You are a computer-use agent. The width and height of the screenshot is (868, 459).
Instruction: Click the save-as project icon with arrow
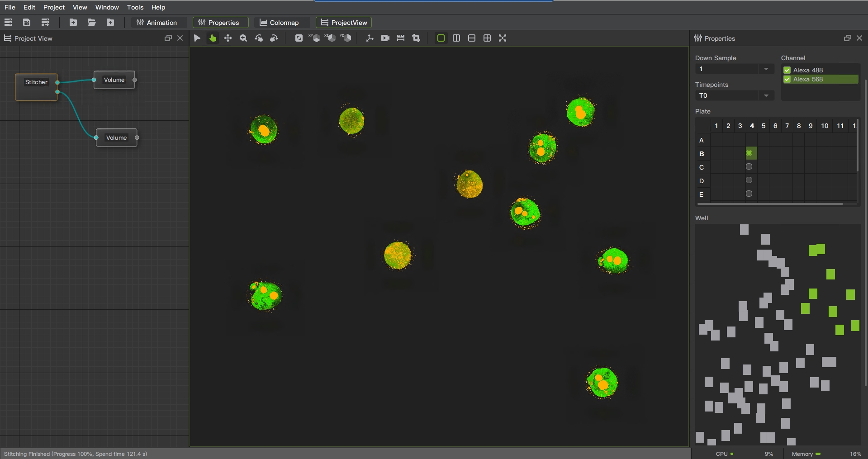[45, 22]
